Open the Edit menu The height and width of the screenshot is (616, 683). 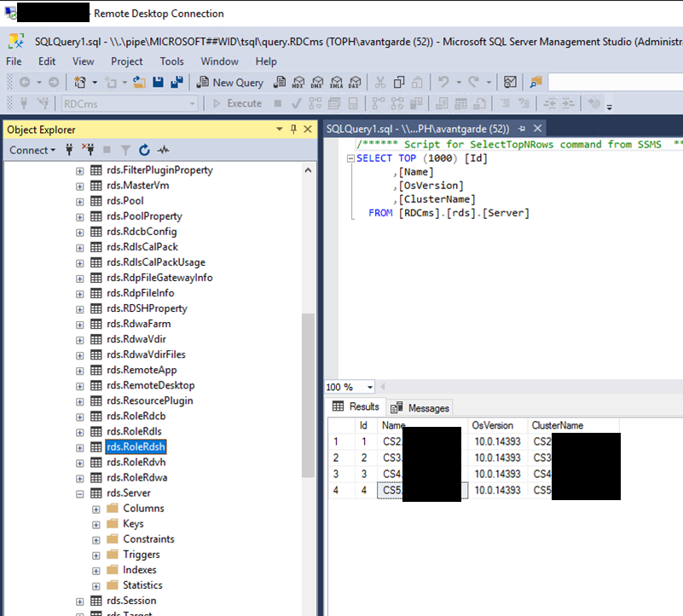[47, 61]
